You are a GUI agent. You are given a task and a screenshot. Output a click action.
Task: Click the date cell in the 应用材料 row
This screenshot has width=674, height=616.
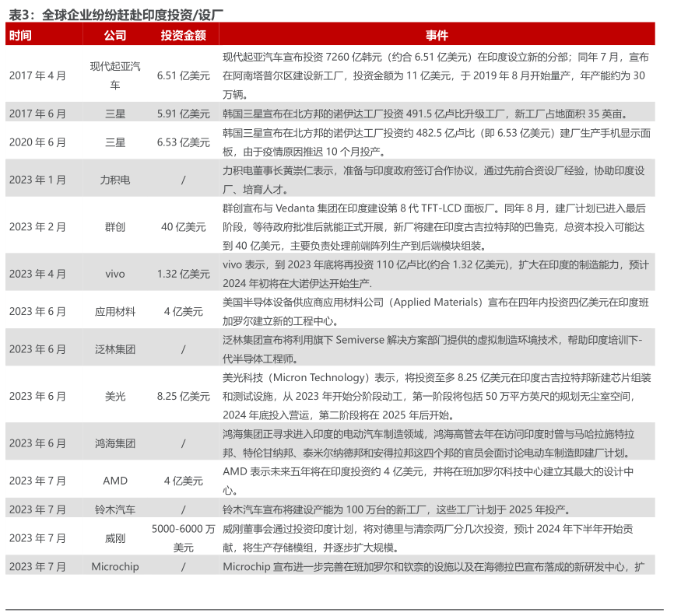coord(37,311)
